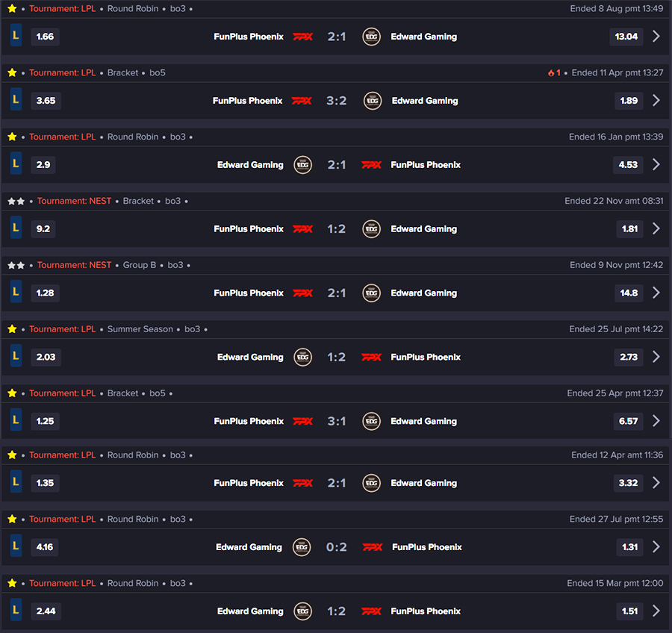
Task: Click the EDG logo in the 11 Apr match
Action: (x=373, y=101)
